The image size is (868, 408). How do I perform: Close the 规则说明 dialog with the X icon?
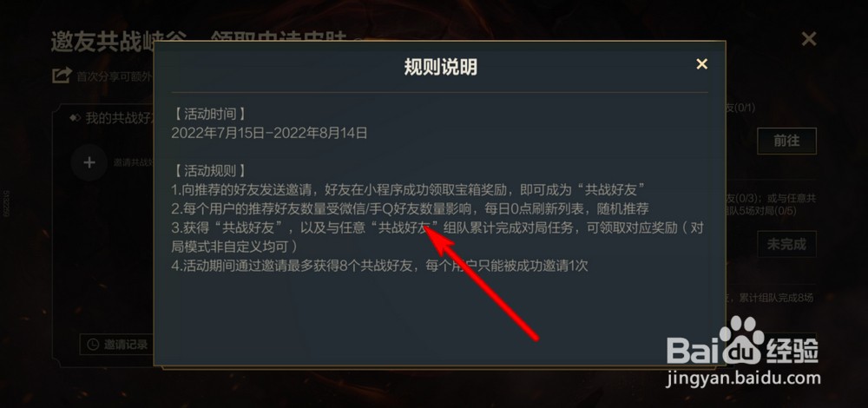(x=701, y=64)
